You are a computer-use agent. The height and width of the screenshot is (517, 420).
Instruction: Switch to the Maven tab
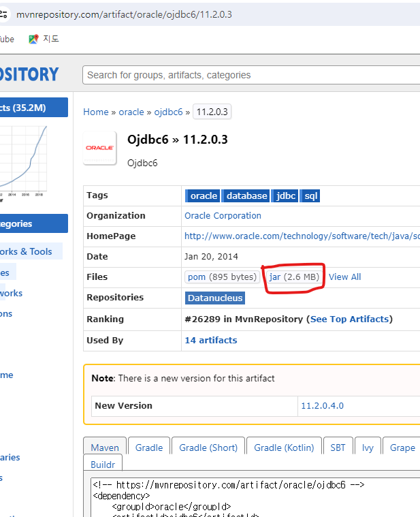pyautogui.click(x=105, y=448)
